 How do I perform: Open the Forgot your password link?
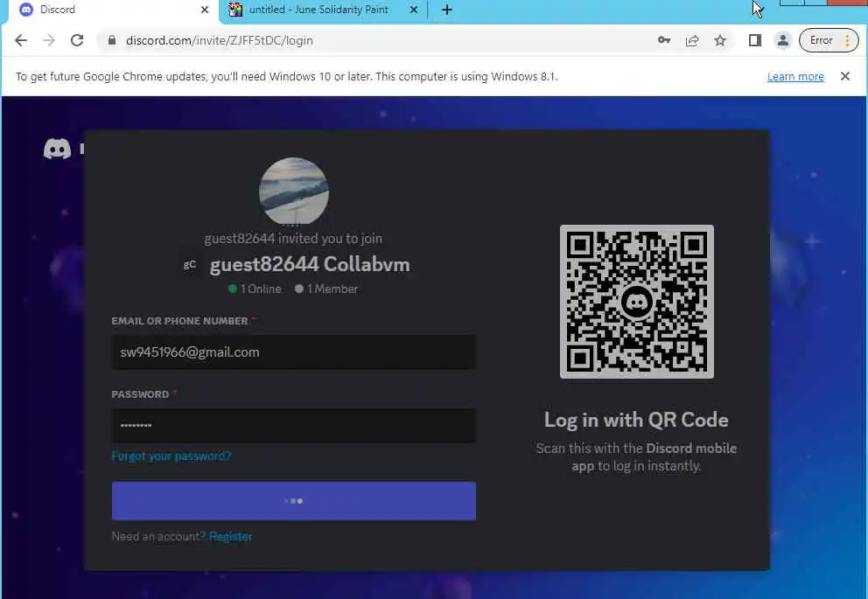(x=171, y=456)
